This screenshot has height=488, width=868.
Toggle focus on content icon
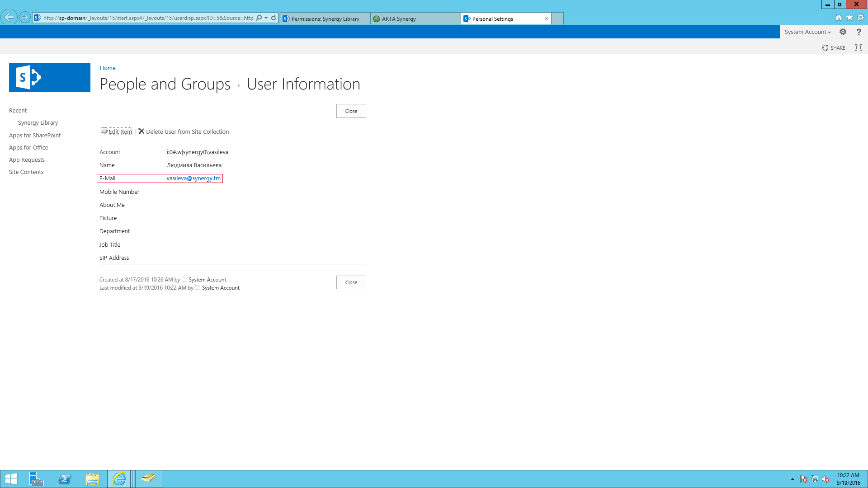point(859,47)
